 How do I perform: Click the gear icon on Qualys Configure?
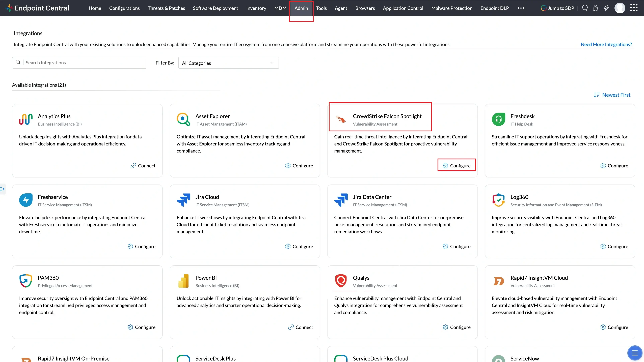pos(445,327)
